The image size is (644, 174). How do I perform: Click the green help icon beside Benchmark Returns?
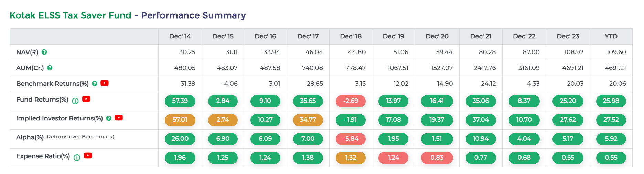[x=95, y=83]
